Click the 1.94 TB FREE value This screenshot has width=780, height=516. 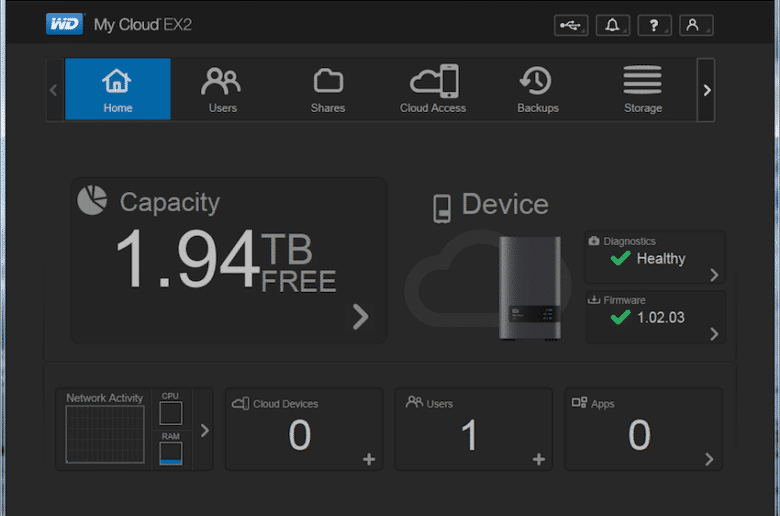tap(226, 260)
